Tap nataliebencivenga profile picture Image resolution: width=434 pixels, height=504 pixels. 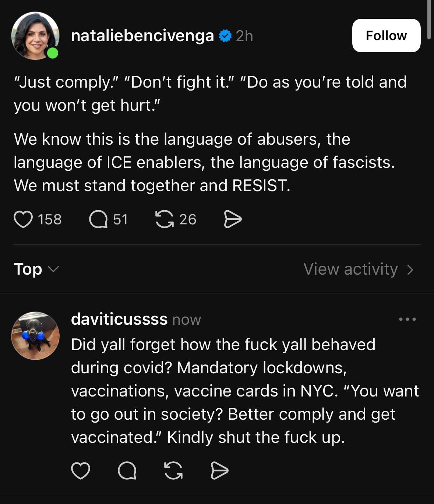[35, 36]
